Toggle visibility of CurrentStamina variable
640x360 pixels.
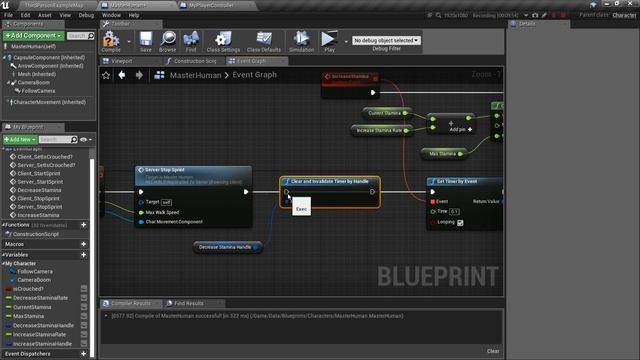click(x=84, y=307)
